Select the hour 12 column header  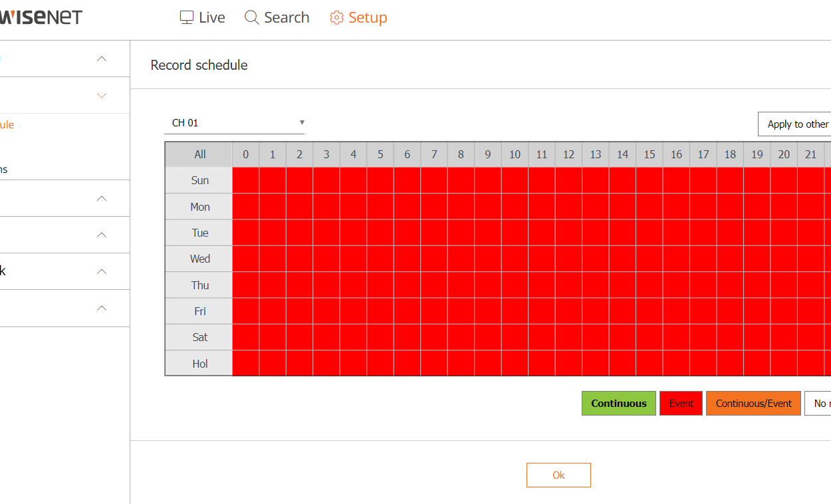[x=568, y=154]
